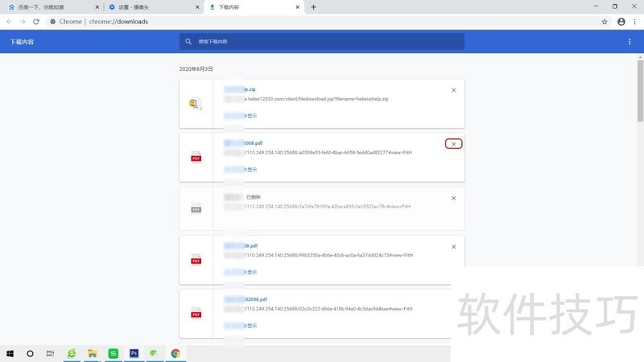Open Task View on the taskbar
This screenshot has height=362, width=644.
pos(50,353)
